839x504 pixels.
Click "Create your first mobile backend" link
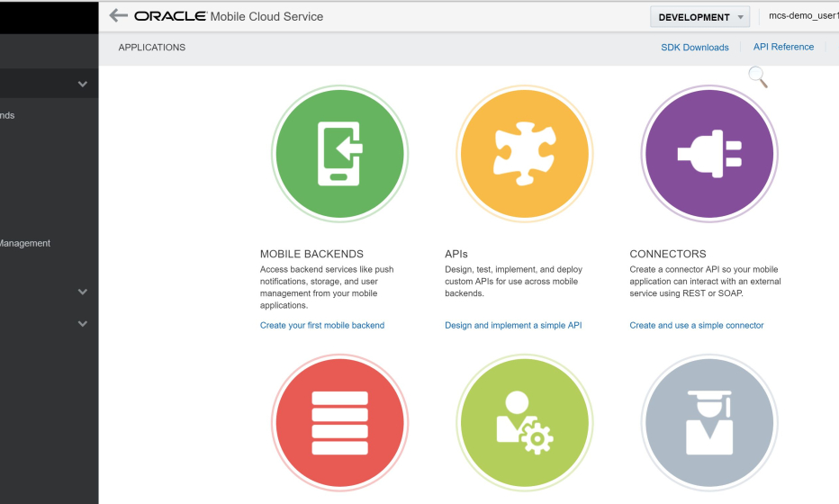pos(322,326)
